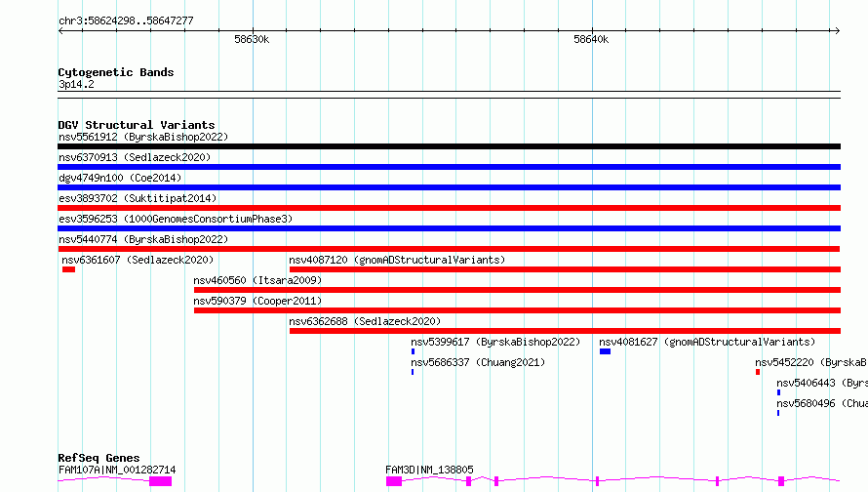This screenshot has height=492, width=868.
Task: Click the nsv5561912 (ByrskaBishop2022) label
Action: point(143,137)
